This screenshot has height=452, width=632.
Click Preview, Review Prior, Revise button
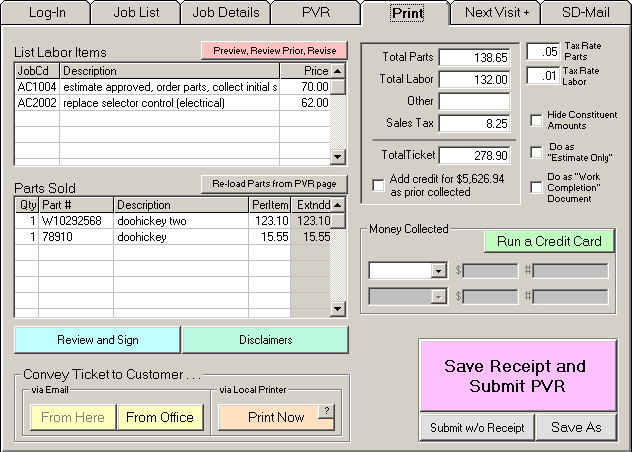[274, 50]
